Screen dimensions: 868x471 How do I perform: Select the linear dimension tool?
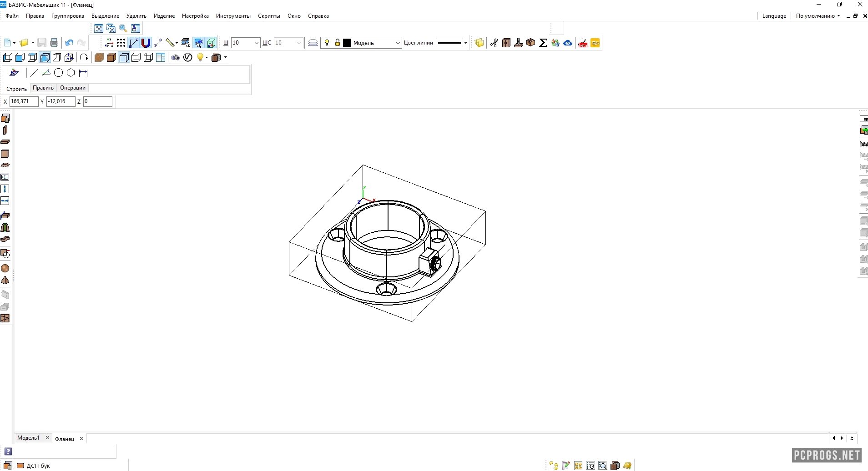[83, 73]
